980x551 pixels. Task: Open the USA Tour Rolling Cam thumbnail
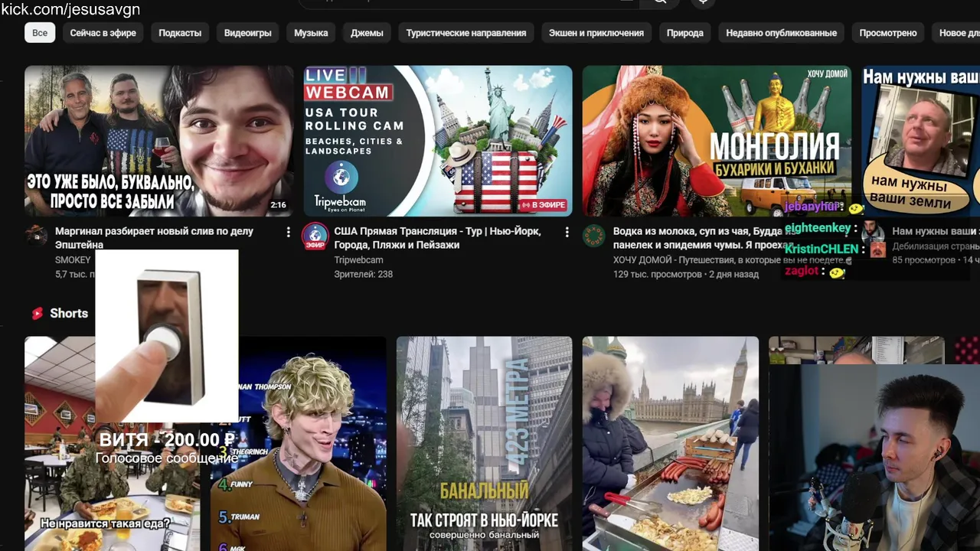438,141
